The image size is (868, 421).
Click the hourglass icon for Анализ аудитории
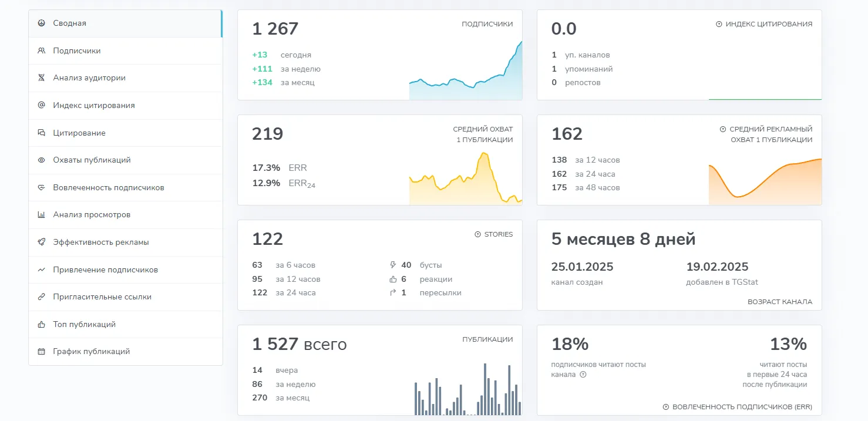[41, 78]
